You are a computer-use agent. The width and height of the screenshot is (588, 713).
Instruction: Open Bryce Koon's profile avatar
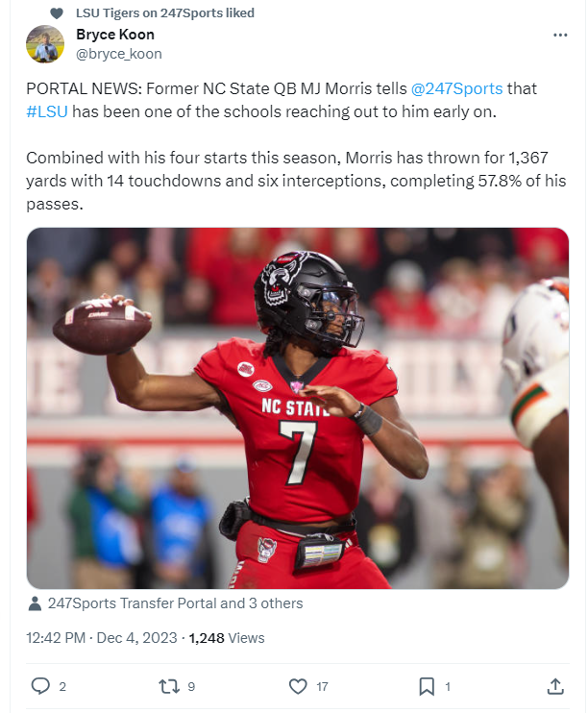45,44
